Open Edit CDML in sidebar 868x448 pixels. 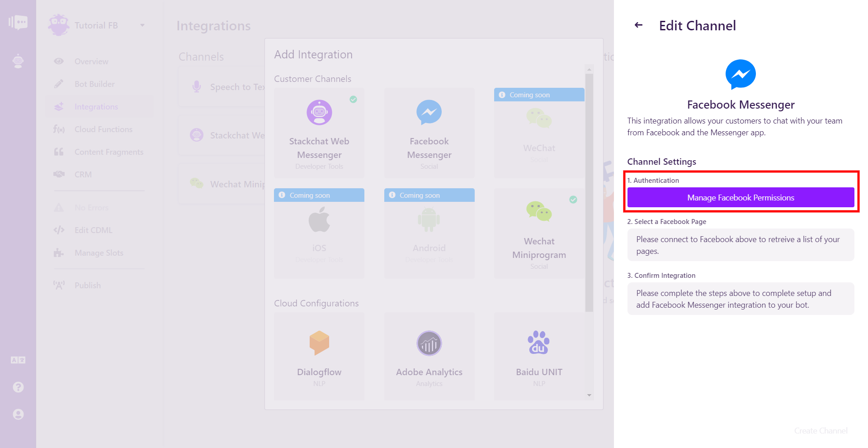(x=99, y=230)
